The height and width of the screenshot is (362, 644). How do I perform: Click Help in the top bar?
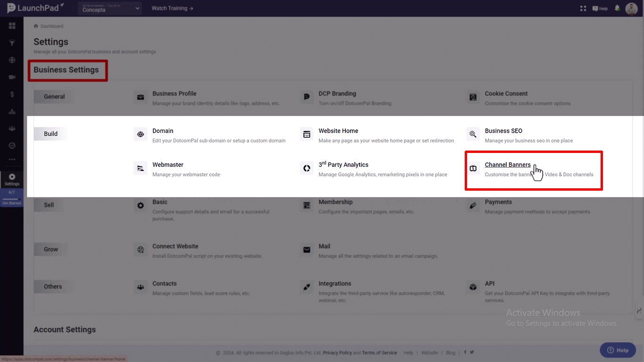600,8
